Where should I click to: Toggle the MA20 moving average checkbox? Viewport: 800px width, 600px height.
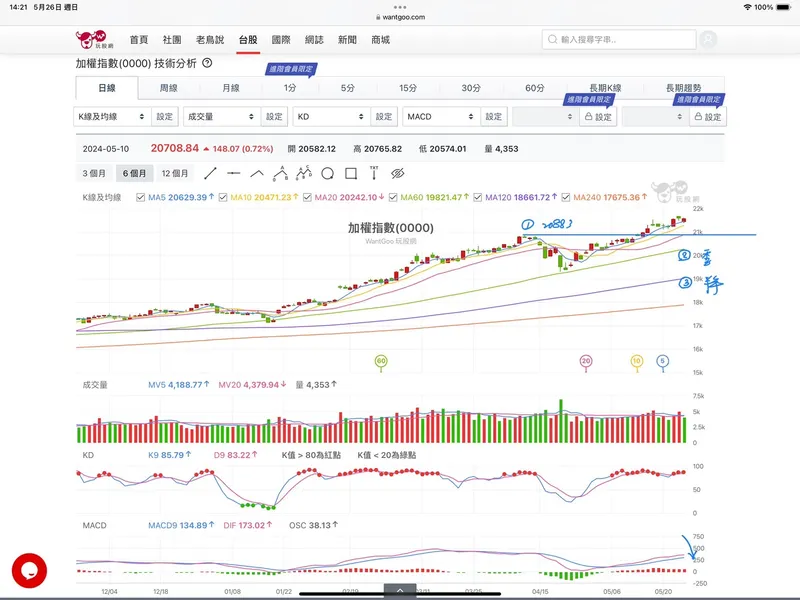point(306,197)
